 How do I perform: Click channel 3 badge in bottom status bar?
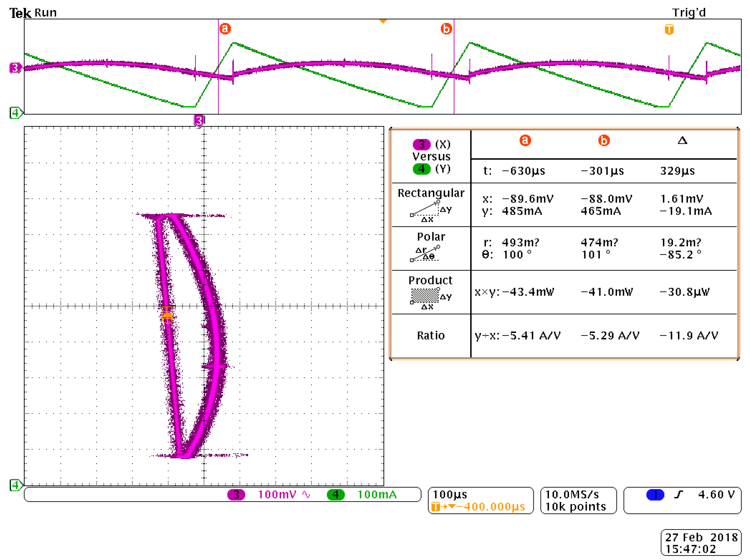click(x=236, y=495)
